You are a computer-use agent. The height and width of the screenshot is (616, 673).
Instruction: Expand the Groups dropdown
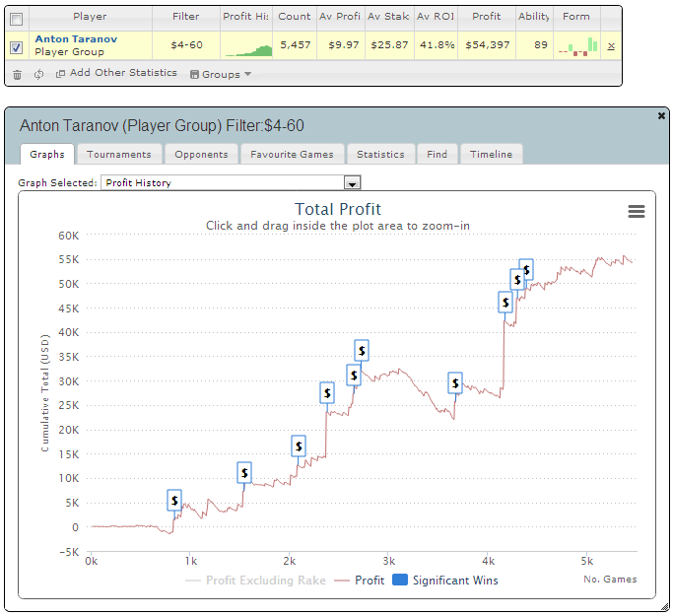220,74
